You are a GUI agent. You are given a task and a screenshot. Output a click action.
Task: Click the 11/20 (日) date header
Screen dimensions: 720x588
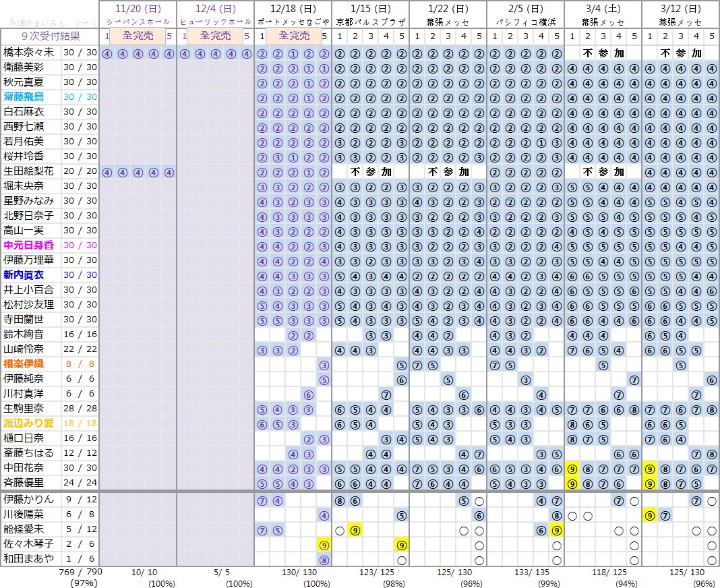[138, 9]
